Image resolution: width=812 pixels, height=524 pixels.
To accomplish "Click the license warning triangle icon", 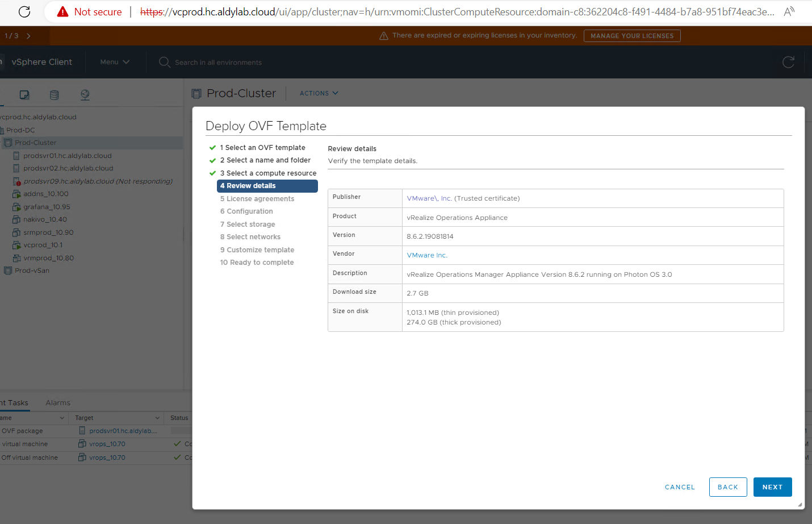I will (x=384, y=36).
